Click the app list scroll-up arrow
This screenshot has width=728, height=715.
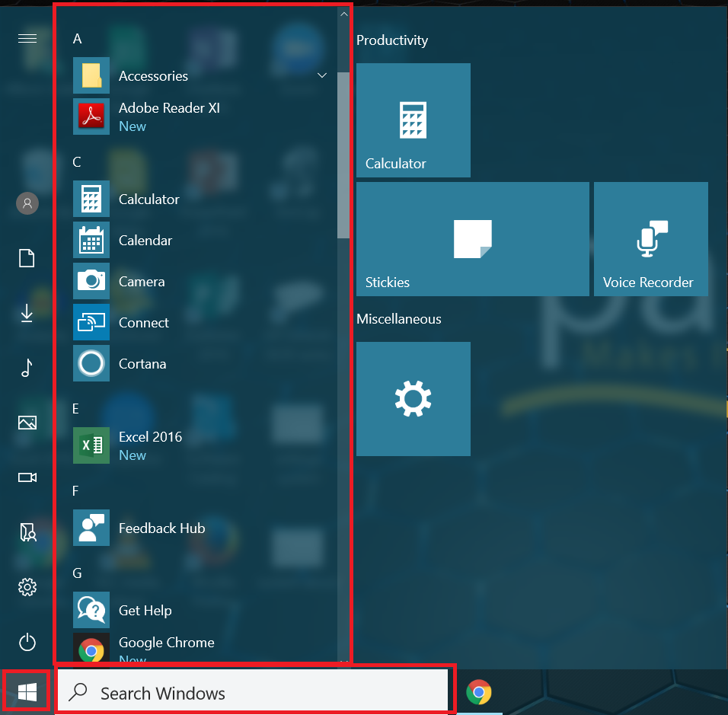point(343,14)
